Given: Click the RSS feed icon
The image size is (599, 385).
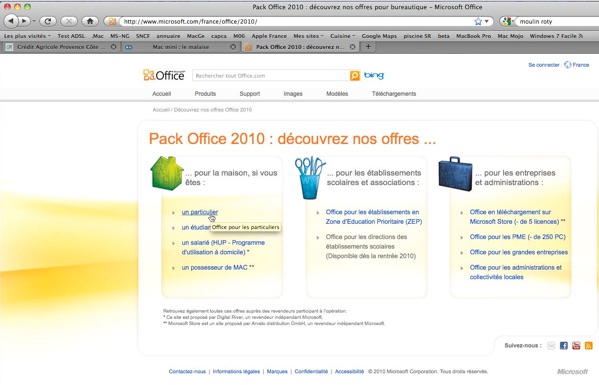Looking at the screenshot, I should coord(588,346).
